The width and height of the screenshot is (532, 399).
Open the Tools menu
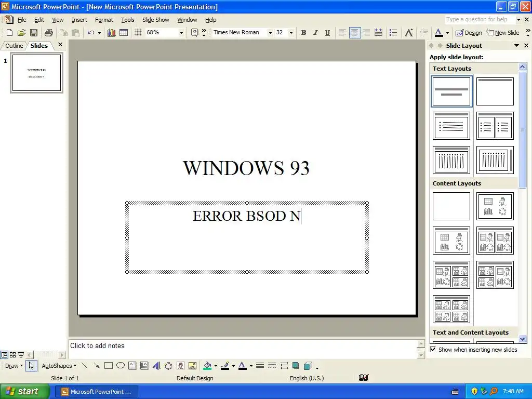[x=128, y=20]
